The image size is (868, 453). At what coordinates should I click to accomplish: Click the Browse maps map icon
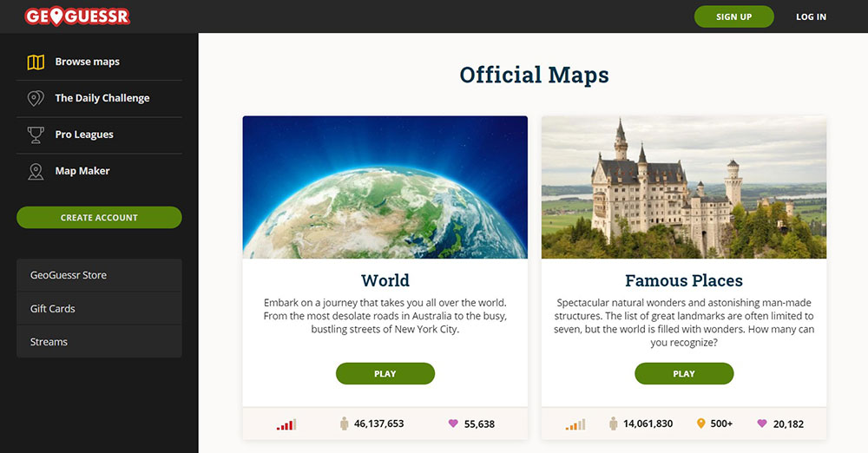[36, 62]
